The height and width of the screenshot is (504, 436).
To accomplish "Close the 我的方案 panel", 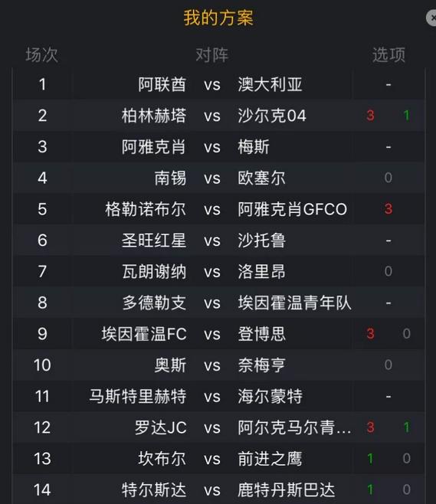I will 431,18.
